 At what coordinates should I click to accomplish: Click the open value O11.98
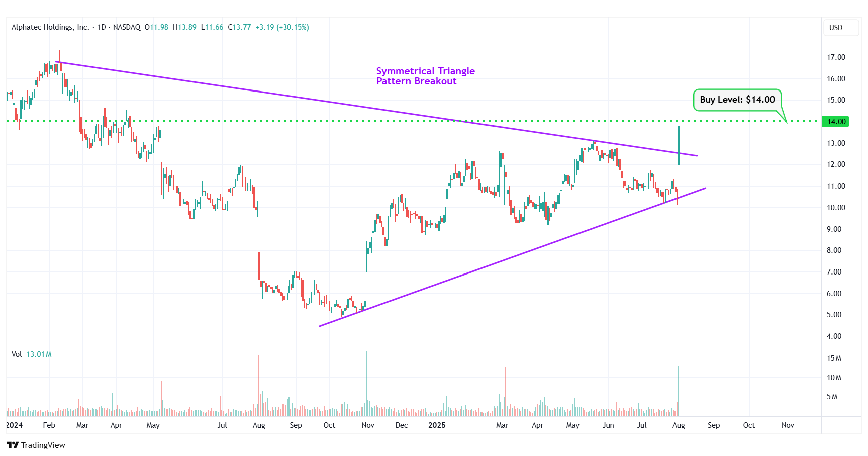pyautogui.click(x=156, y=27)
